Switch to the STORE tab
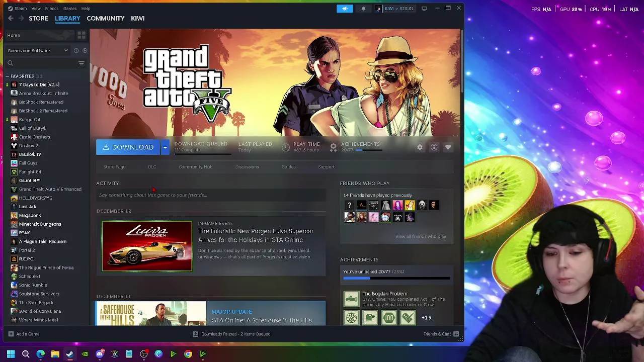Image resolution: width=644 pixels, height=362 pixels. click(x=38, y=18)
